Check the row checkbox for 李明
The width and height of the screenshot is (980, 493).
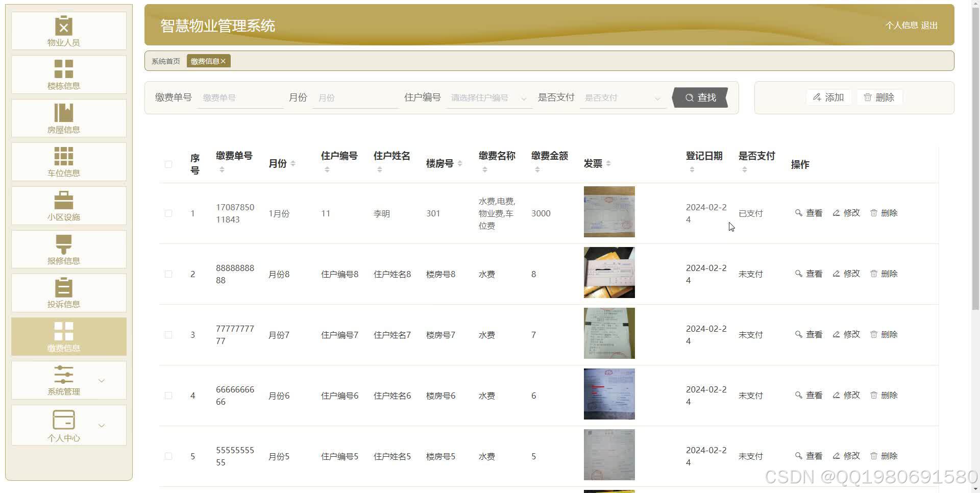click(x=168, y=213)
